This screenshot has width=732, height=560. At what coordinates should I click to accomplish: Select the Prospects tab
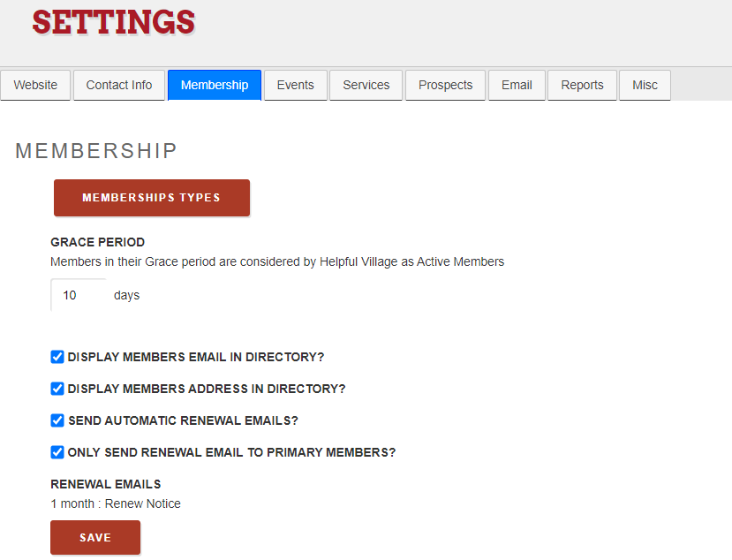point(445,85)
